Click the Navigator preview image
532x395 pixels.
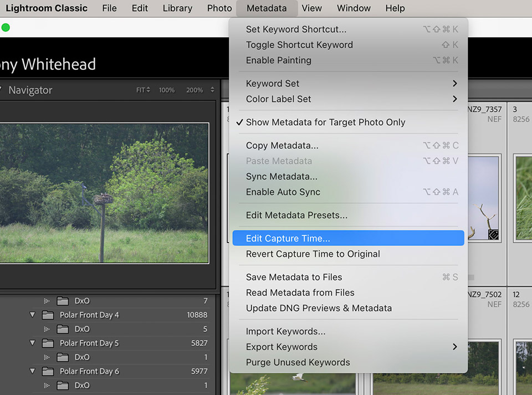104,193
